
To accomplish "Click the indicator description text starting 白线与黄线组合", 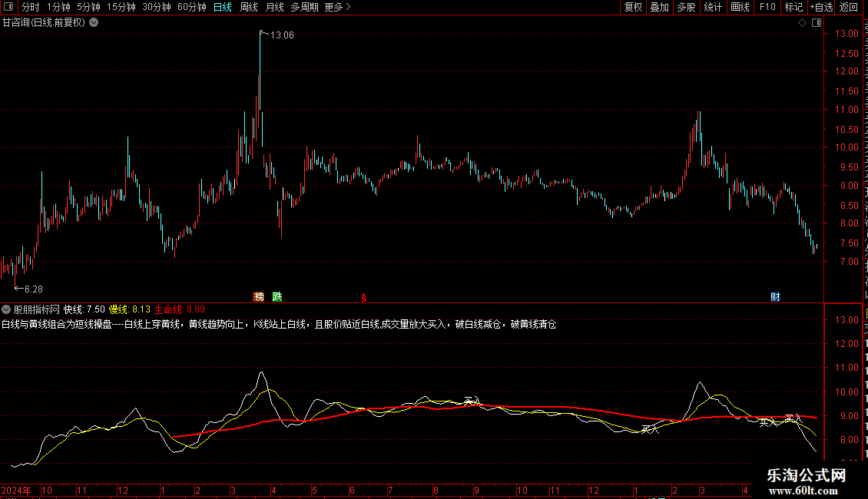I will tap(278, 324).
